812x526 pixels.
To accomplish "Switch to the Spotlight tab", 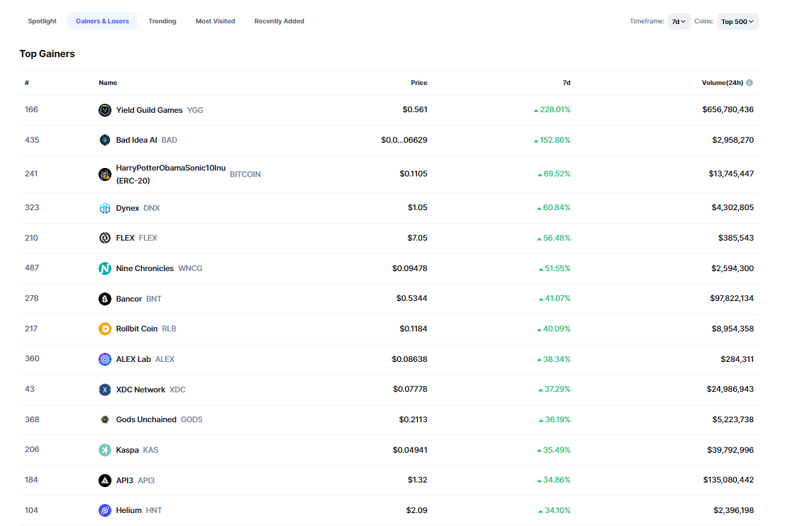I will pyautogui.click(x=42, y=21).
